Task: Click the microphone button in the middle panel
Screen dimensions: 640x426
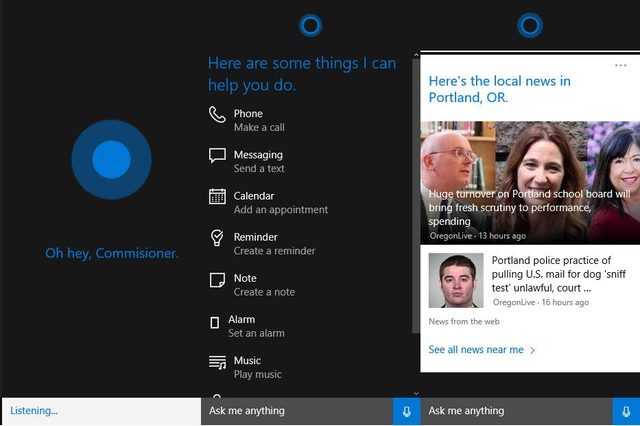Action: click(x=407, y=411)
